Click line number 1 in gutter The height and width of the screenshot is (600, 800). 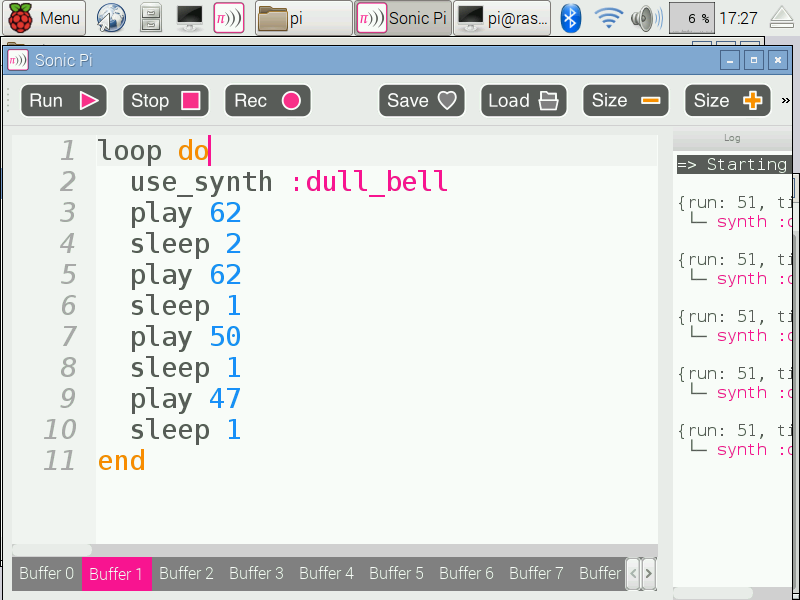68,151
